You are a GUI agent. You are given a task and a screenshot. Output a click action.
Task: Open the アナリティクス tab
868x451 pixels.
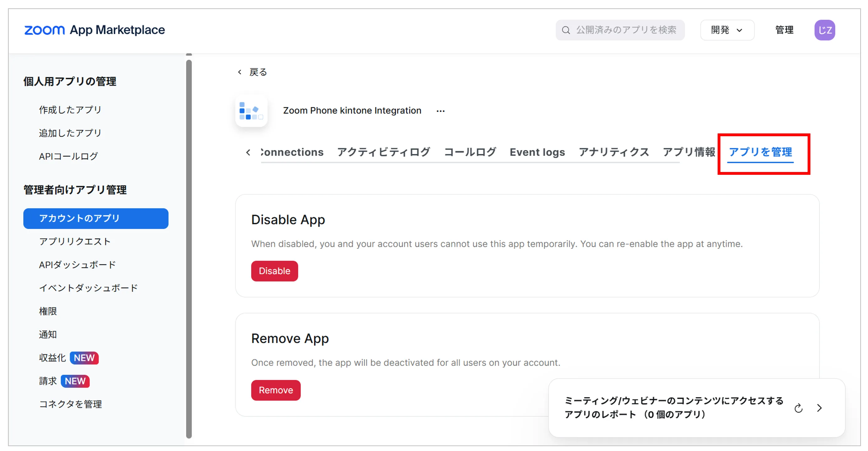614,152
